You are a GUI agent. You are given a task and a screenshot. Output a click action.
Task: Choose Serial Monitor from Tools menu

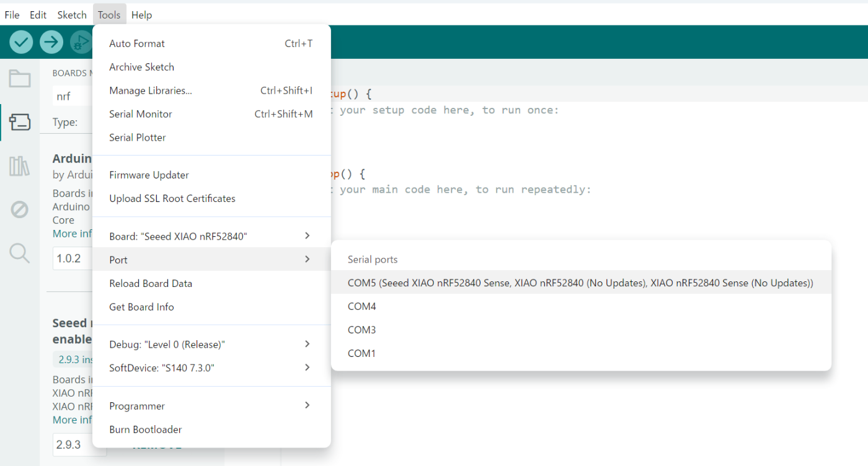point(211,114)
